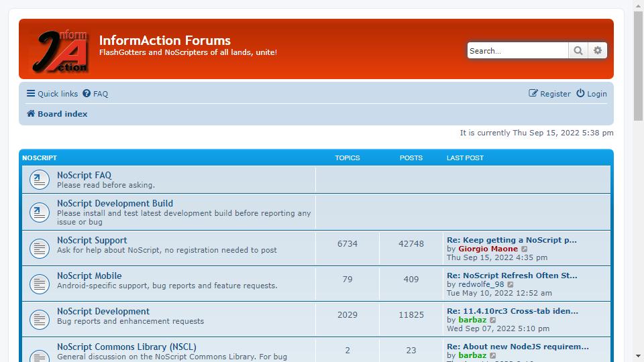Focus the Search input field

coord(517,50)
